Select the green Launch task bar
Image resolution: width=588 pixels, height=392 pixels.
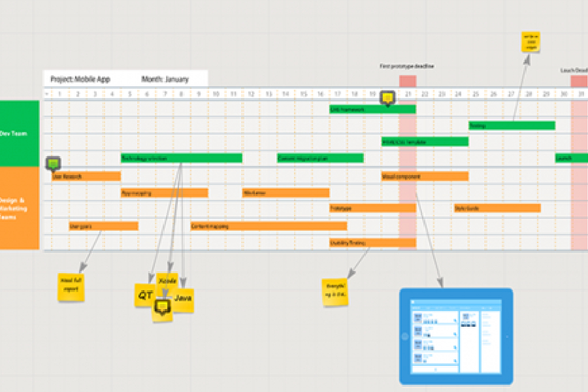(x=572, y=158)
